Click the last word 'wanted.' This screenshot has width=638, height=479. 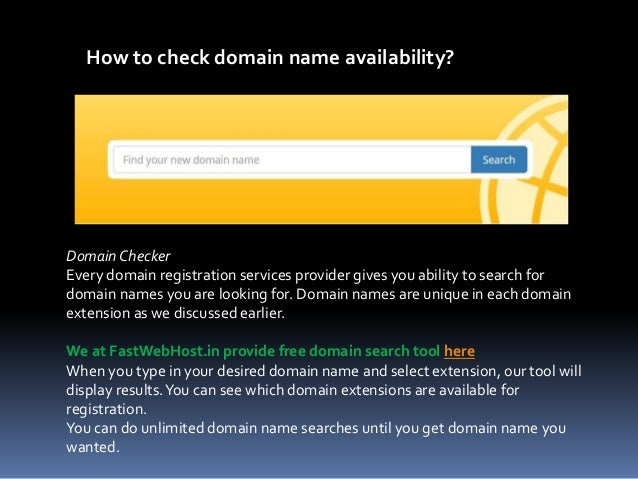tap(93, 447)
